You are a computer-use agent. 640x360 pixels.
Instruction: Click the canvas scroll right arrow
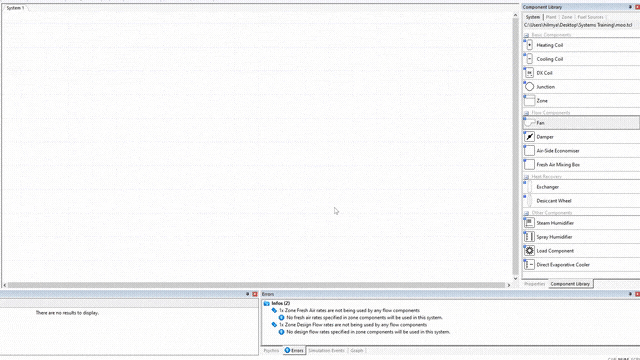pyautogui.click(x=509, y=285)
